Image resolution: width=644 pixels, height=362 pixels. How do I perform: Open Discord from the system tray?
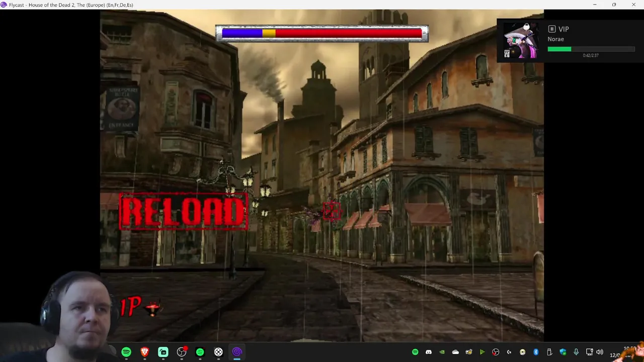coord(429,352)
